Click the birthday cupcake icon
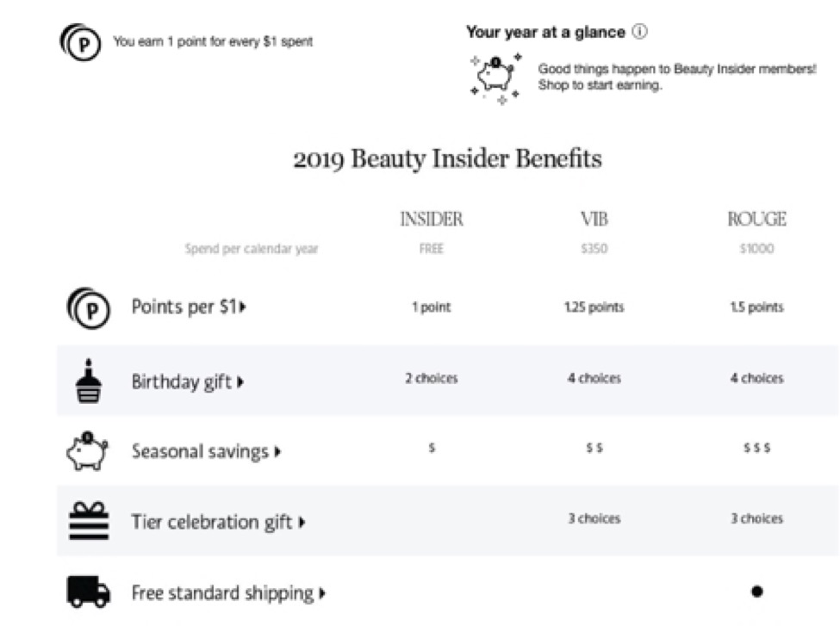Image resolution: width=840 pixels, height=626 pixels. coord(89,381)
